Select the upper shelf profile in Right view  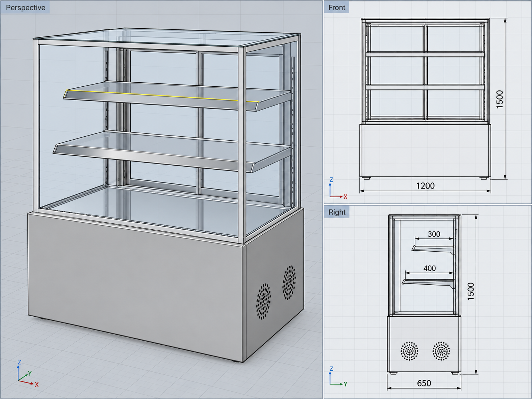point(434,250)
